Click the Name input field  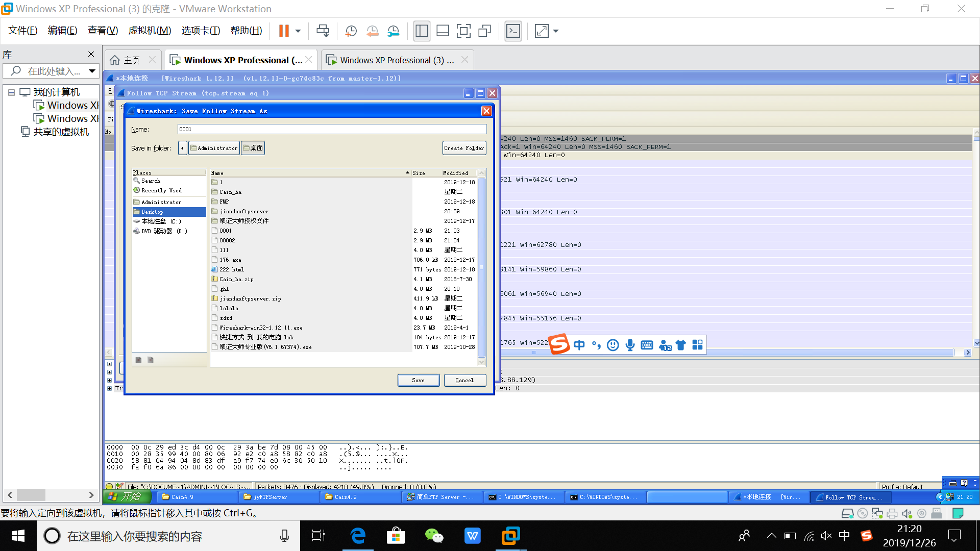pyautogui.click(x=332, y=129)
